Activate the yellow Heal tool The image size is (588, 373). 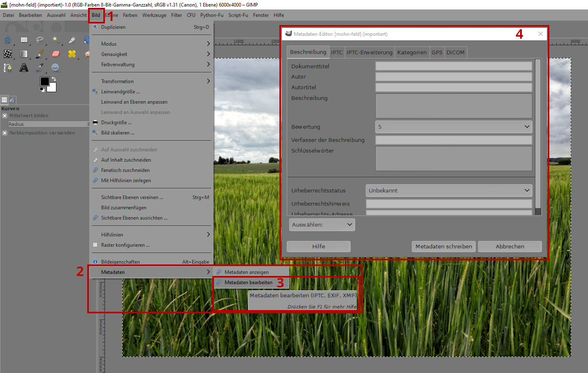click(x=72, y=54)
